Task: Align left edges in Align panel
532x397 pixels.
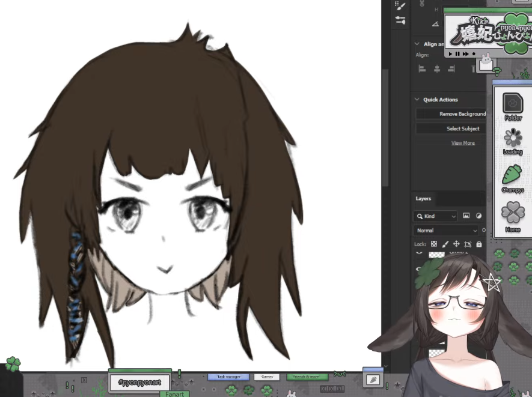Action: pyautogui.click(x=422, y=69)
